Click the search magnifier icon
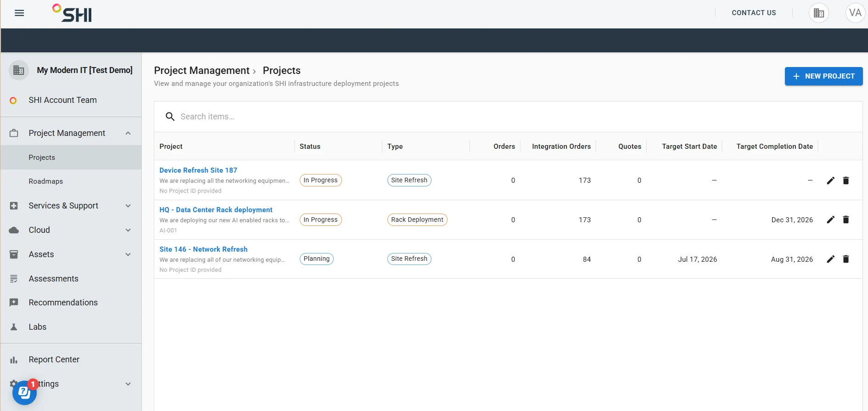The width and height of the screenshot is (868, 411). click(170, 117)
